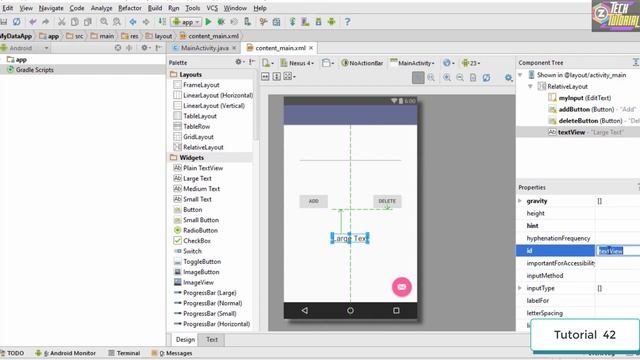This screenshot has height=360, width=640.
Task: Open the app run configuration dropdown
Action: tap(186, 22)
